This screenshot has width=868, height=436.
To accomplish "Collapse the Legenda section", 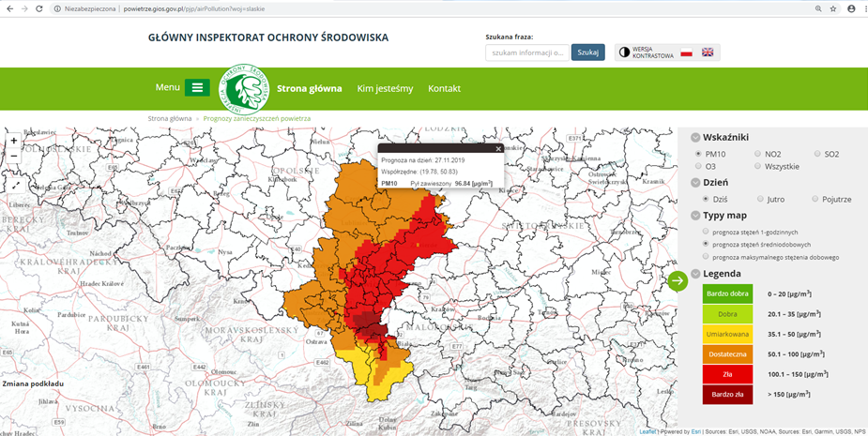I will (x=694, y=274).
